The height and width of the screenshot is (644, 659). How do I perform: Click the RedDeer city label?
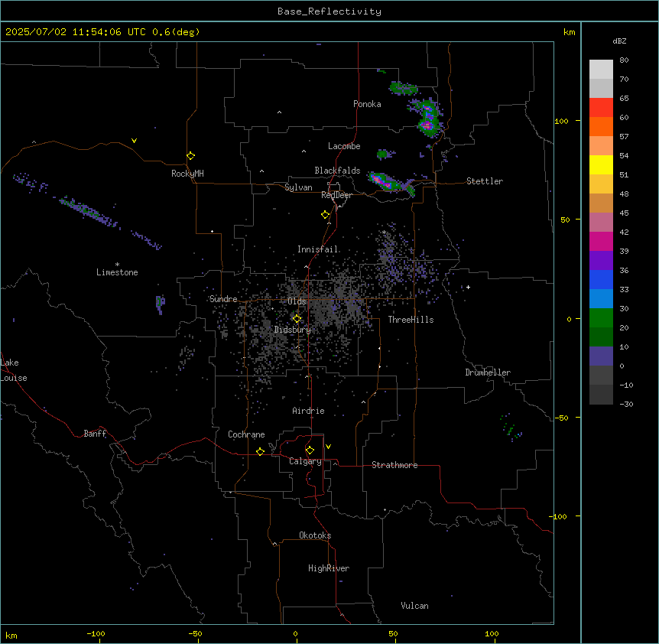point(336,195)
